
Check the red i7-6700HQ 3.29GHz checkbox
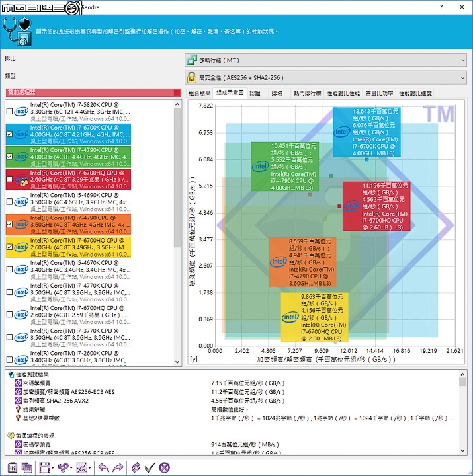pyautogui.click(x=9, y=179)
